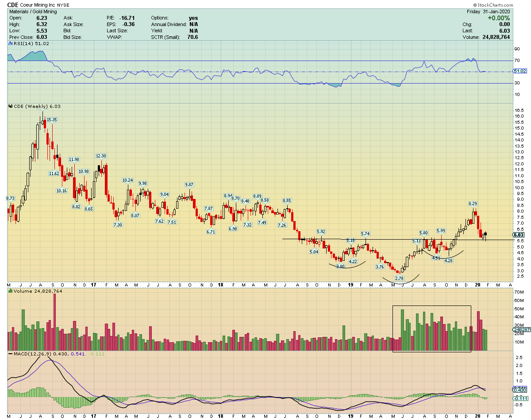The image size is (531, 420).
Task: Click the 4.28 low price label
Action: [x=449, y=260]
